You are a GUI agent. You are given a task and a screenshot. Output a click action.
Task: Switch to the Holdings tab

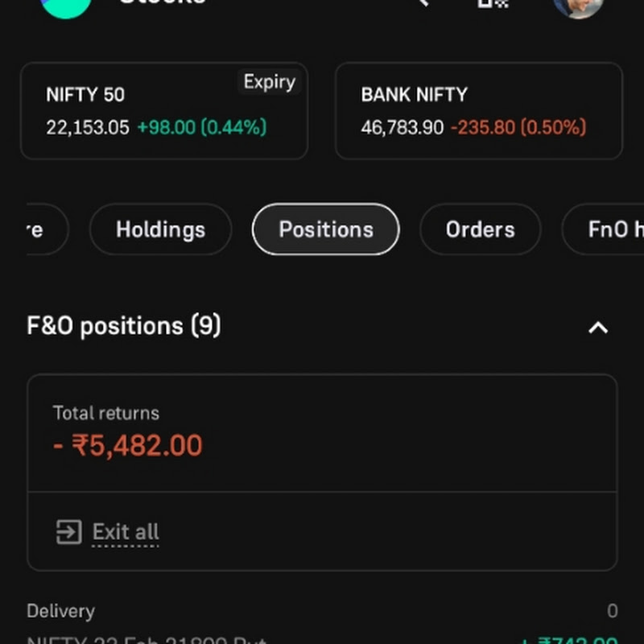pos(160,229)
